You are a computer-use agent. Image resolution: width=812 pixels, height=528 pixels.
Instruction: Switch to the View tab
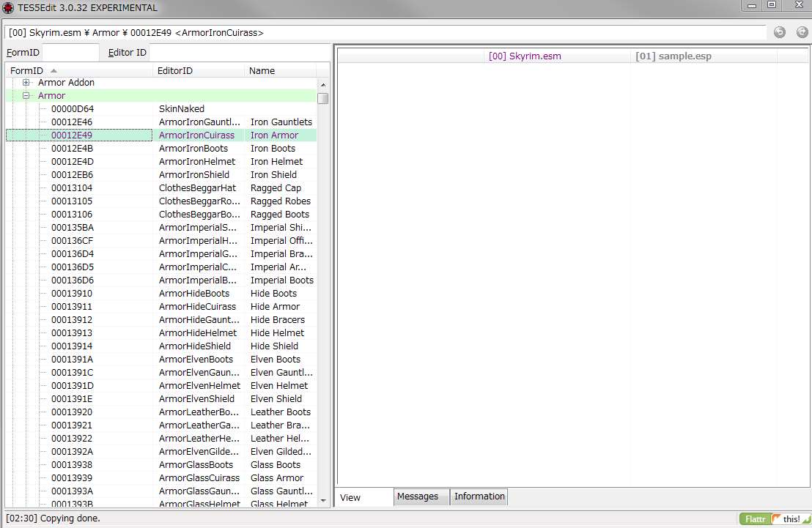(x=364, y=497)
